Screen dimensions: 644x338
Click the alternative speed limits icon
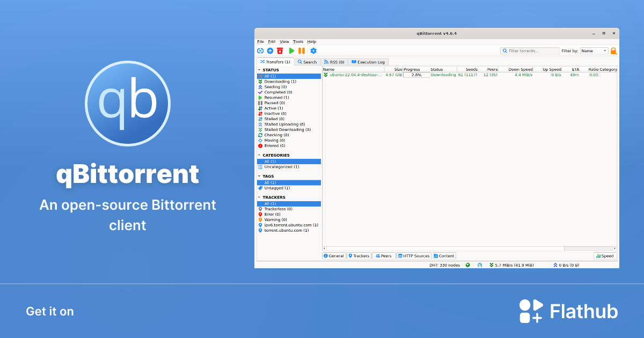tap(479, 264)
